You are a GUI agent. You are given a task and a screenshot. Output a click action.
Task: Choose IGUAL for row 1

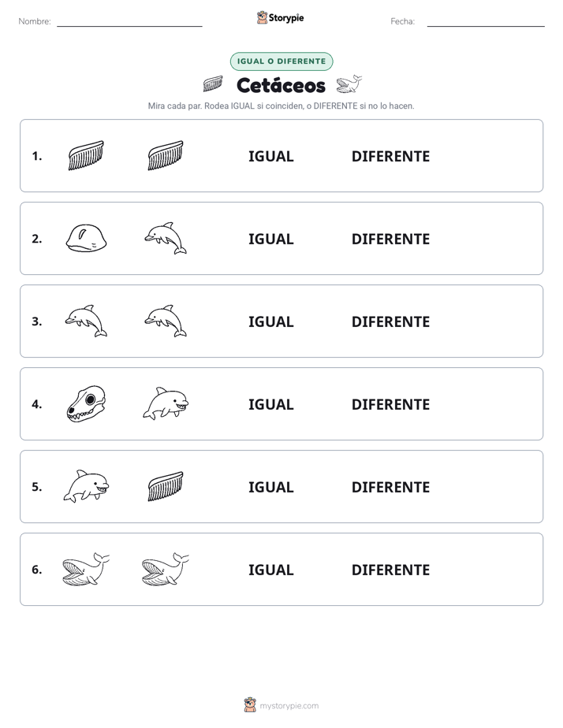270,157
